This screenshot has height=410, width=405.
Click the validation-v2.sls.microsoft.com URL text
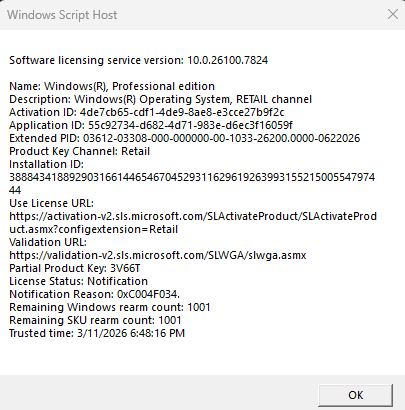[158, 255]
